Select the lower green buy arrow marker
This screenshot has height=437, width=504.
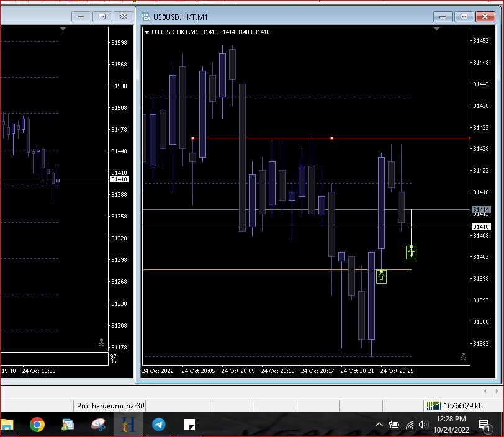[381, 276]
